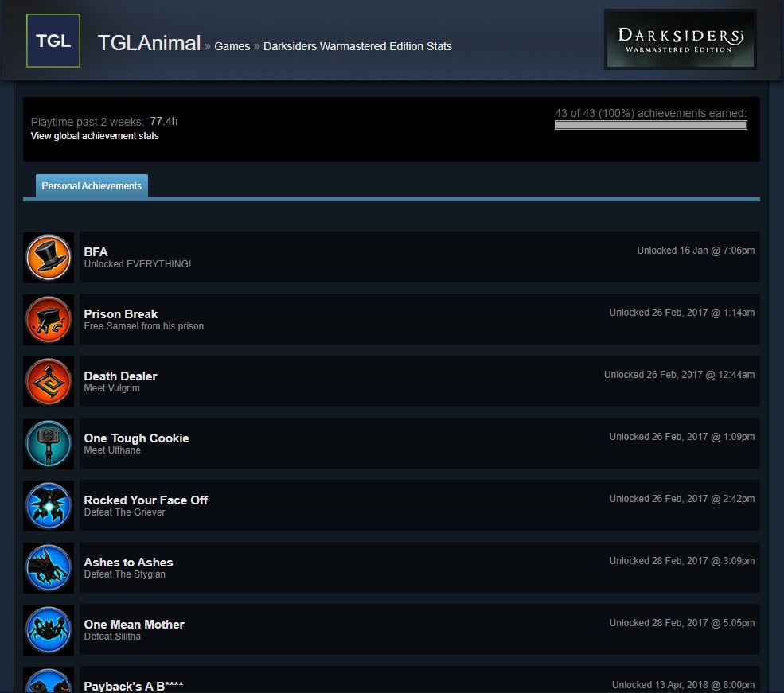Select the BFA achievement title

[x=96, y=252]
